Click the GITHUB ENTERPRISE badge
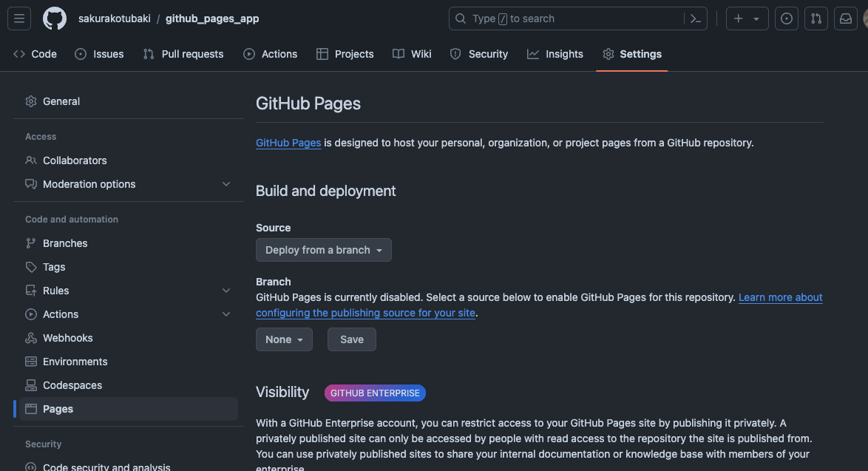Viewport: 868px width, 471px height. [375, 393]
